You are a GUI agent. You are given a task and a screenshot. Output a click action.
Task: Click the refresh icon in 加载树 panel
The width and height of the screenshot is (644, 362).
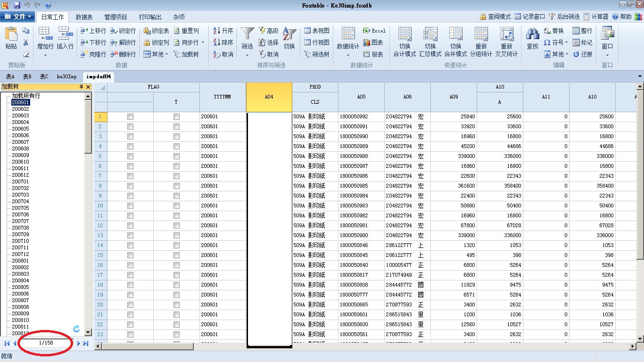[76, 329]
